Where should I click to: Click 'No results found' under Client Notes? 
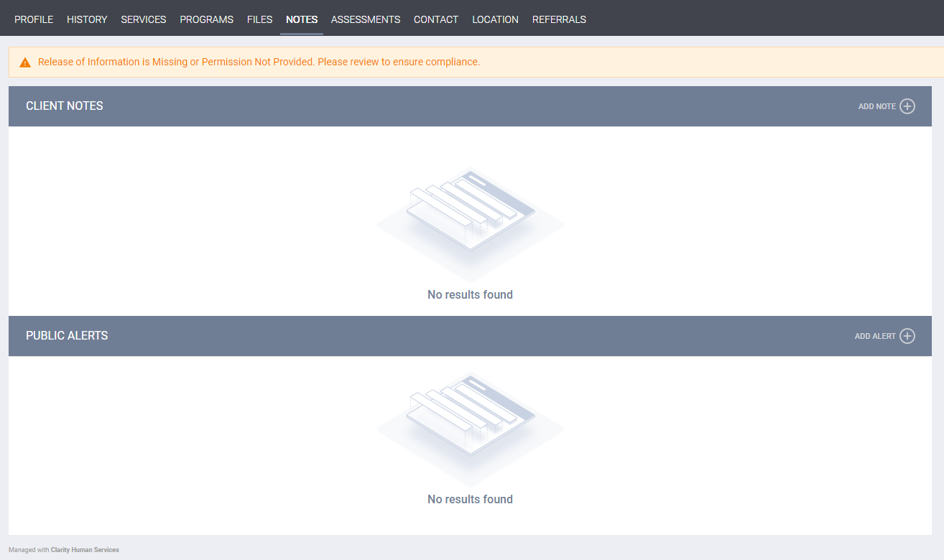tap(470, 294)
